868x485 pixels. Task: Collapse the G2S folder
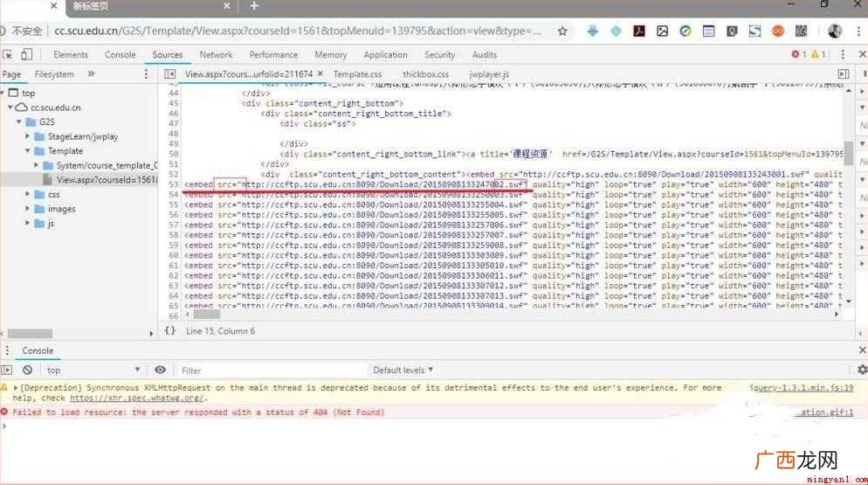pos(19,121)
